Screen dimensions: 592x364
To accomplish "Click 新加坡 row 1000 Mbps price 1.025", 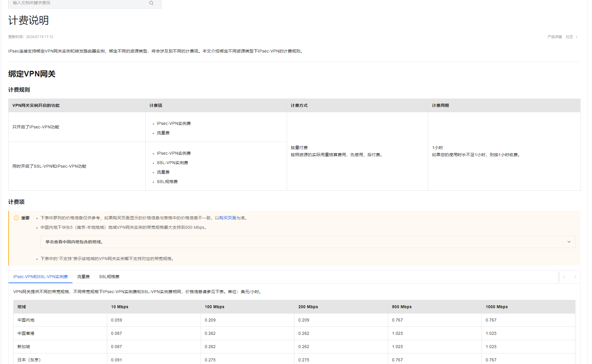I will [x=491, y=347].
